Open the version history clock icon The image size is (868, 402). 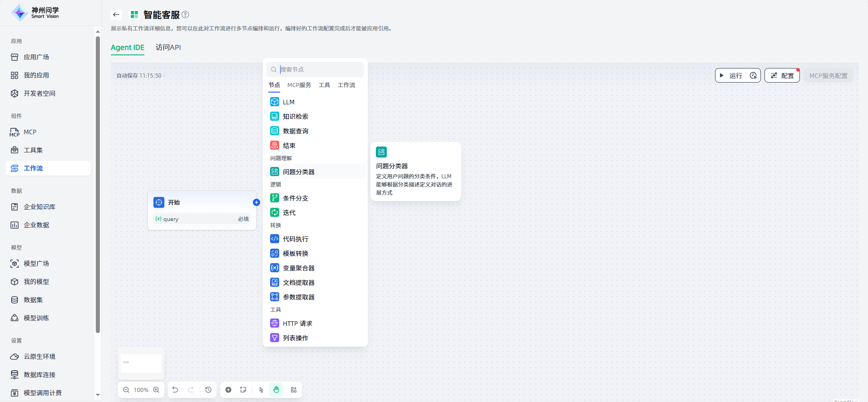pyautogui.click(x=208, y=390)
